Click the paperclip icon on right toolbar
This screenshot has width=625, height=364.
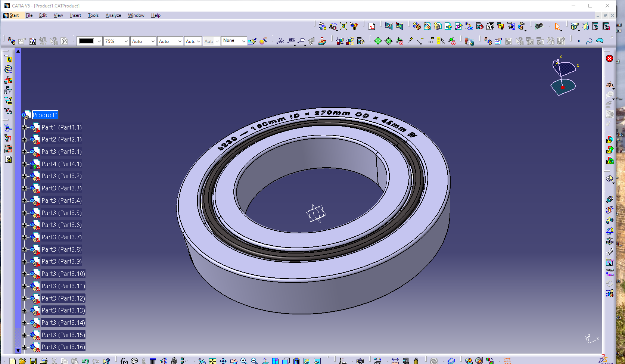pyautogui.click(x=609, y=252)
